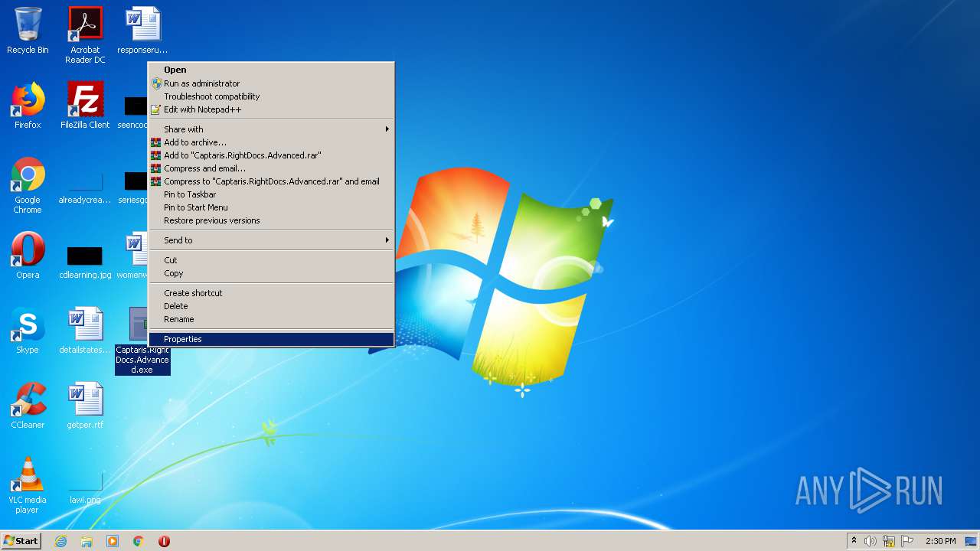The height and width of the screenshot is (551, 980).
Task: Click the taskbar clock showing 2:30 PM
Action: [x=940, y=541]
